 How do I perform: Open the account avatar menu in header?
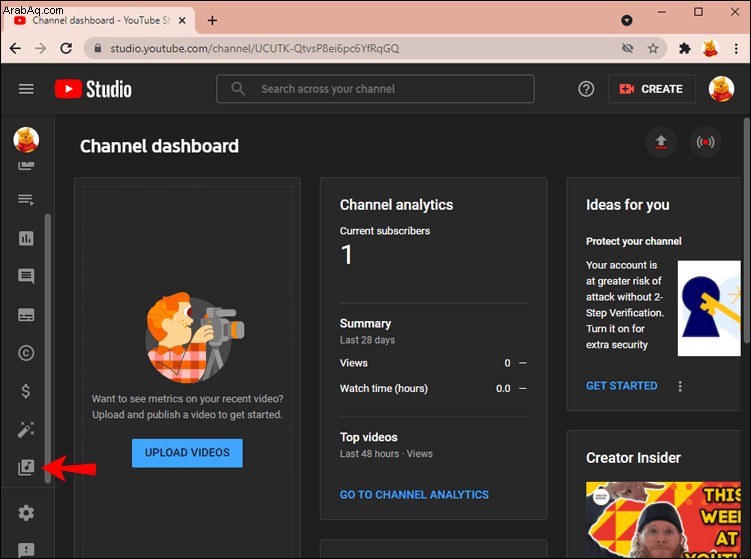[x=721, y=89]
